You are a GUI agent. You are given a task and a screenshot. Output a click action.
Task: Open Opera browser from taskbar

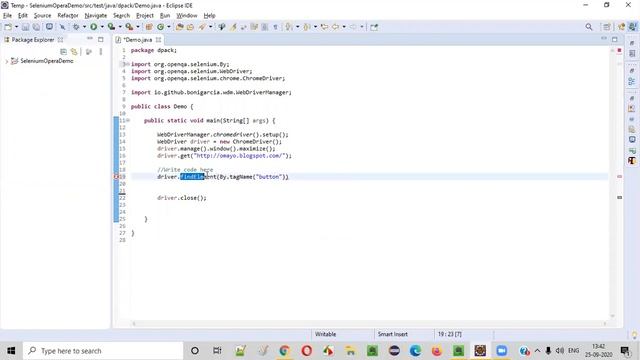(x=307, y=351)
